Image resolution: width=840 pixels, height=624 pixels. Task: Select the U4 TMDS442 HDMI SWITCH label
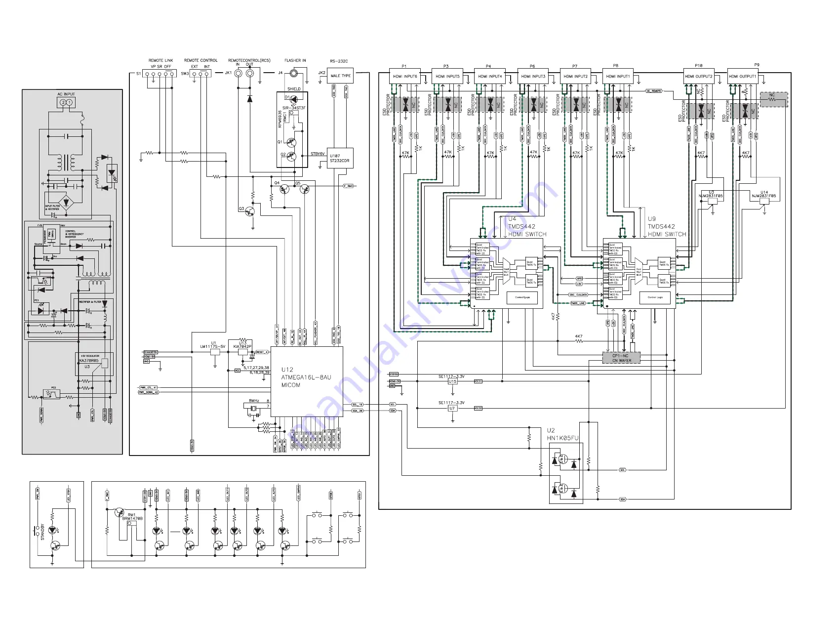(x=527, y=226)
